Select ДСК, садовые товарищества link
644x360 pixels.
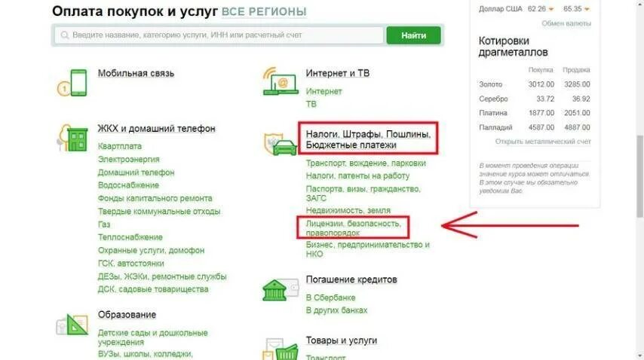point(153,289)
